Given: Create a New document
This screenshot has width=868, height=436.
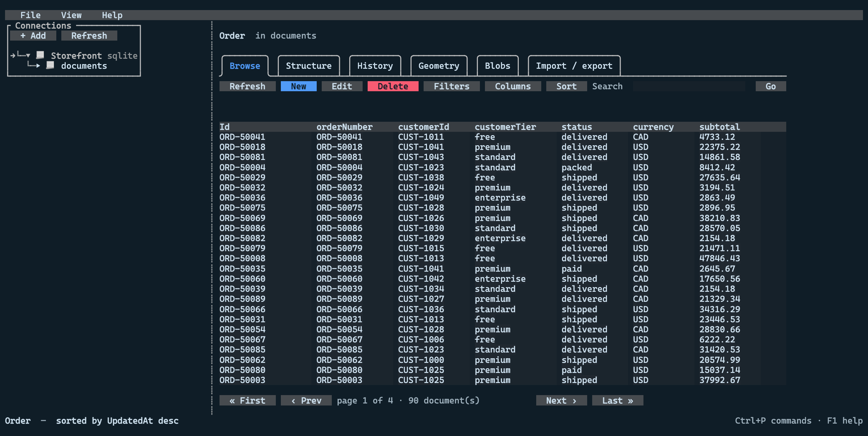Looking at the screenshot, I should click(x=299, y=86).
